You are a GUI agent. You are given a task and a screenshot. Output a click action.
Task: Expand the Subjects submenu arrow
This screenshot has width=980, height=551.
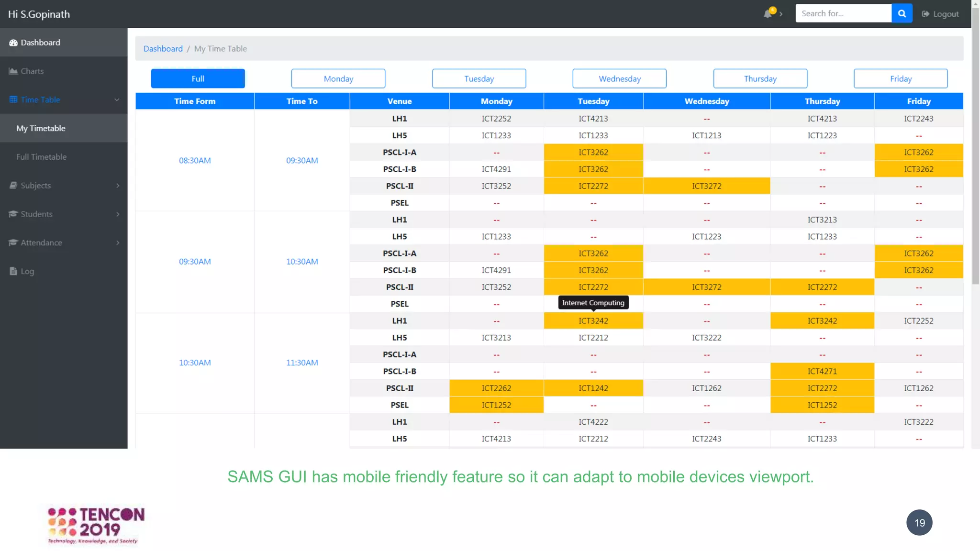[118, 186]
